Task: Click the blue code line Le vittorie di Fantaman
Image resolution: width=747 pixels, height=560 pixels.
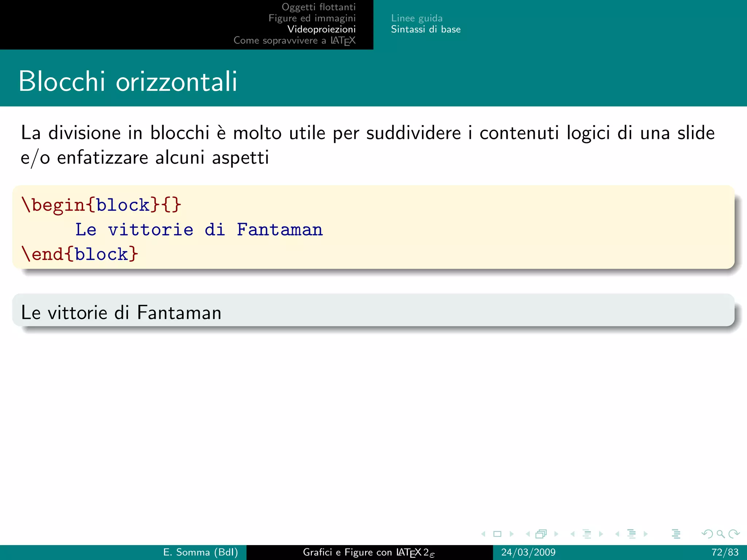Action: (x=199, y=229)
